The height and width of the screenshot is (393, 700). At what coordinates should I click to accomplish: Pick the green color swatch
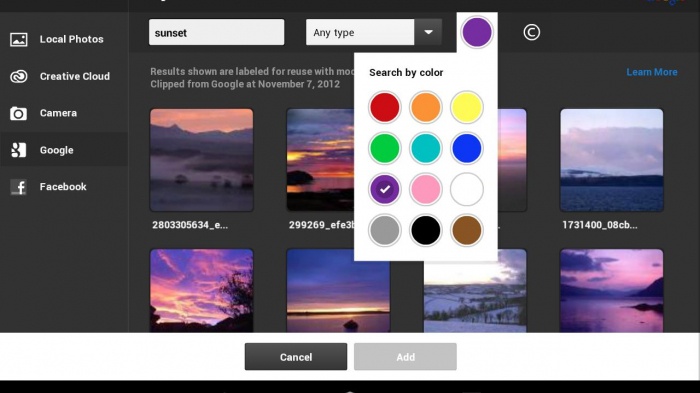click(384, 148)
